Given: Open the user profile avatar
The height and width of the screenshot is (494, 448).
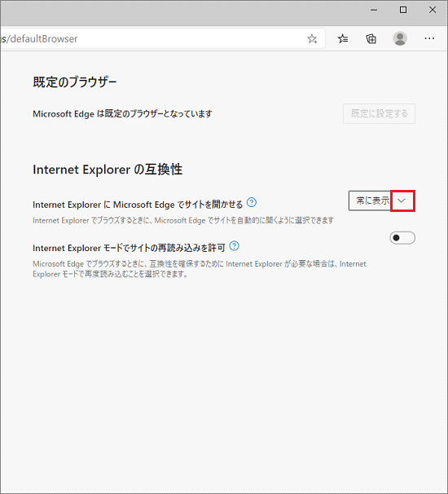Looking at the screenshot, I should [x=400, y=38].
